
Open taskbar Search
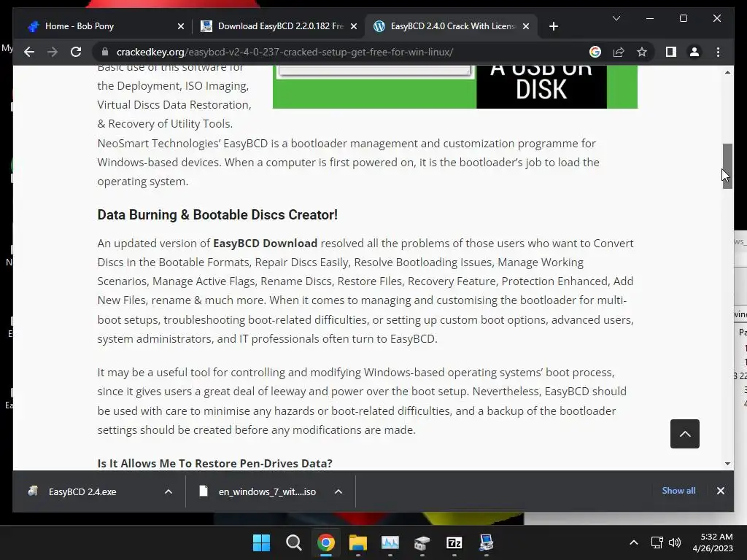(293, 542)
